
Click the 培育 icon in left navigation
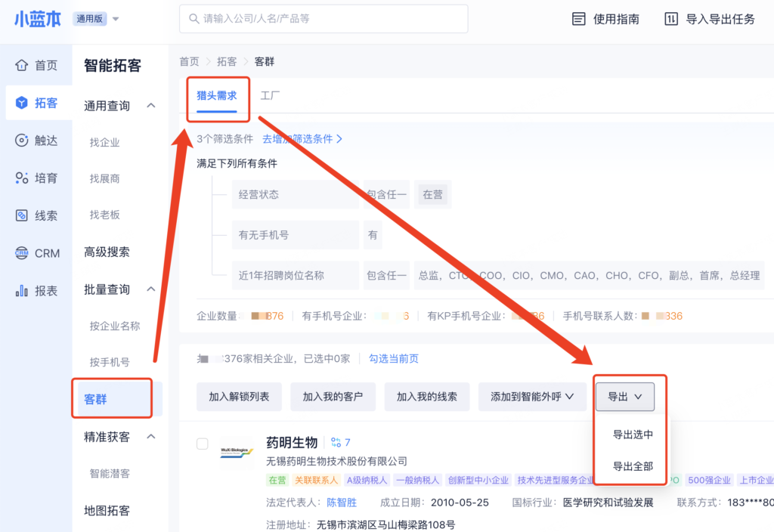tap(22, 178)
